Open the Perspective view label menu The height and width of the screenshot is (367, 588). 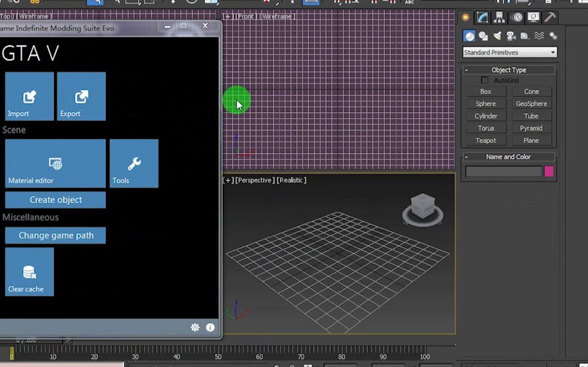[255, 180]
